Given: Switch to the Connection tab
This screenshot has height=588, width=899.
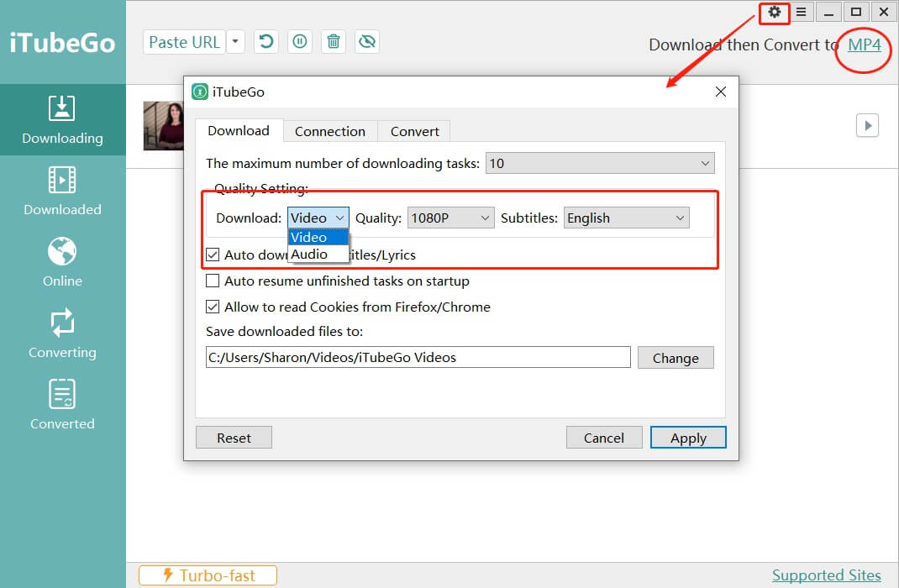Looking at the screenshot, I should coord(330,131).
